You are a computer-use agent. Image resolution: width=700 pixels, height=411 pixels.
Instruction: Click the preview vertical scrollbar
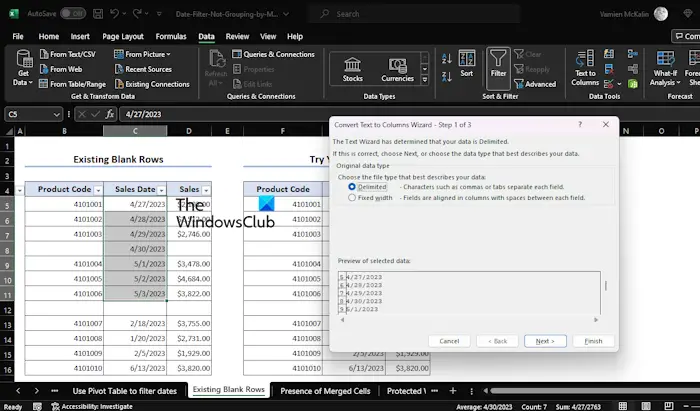(605, 286)
